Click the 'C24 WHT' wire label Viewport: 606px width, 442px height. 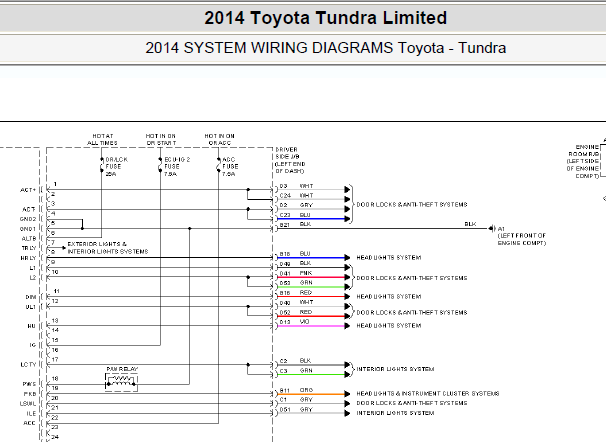[x=296, y=196]
